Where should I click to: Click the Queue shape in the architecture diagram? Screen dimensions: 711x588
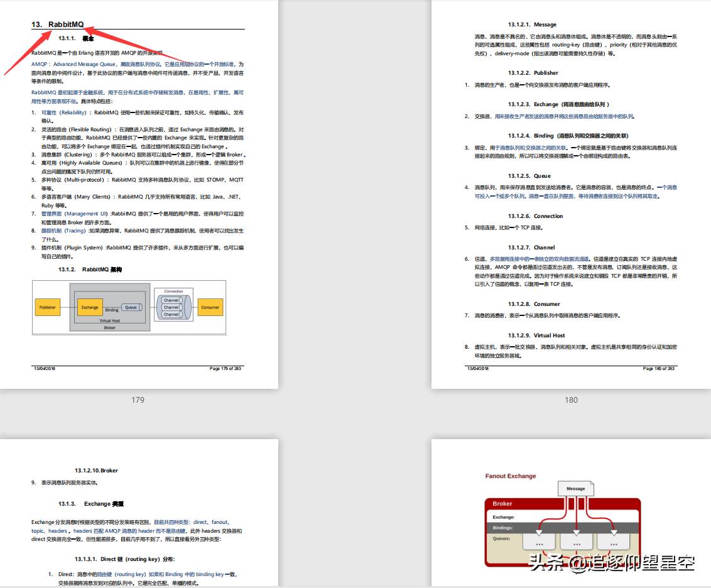click(x=131, y=307)
